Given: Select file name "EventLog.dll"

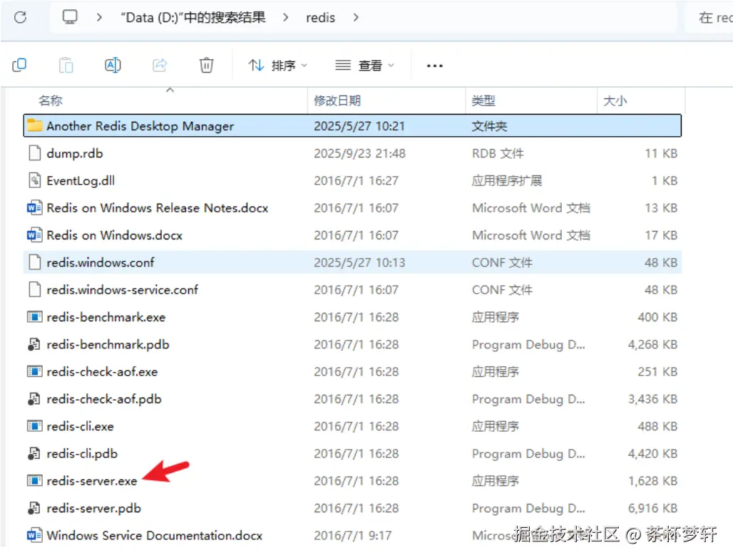Looking at the screenshot, I should click(x=81, y=181).
